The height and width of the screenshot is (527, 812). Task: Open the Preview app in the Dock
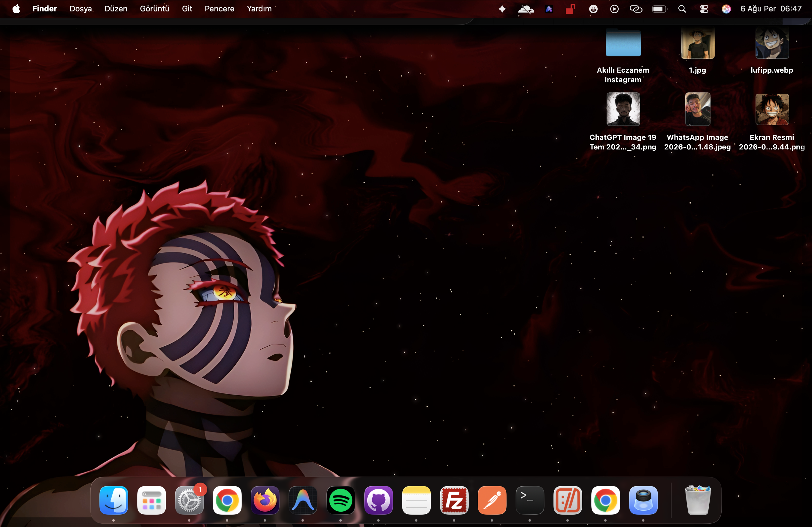[644, 500]
